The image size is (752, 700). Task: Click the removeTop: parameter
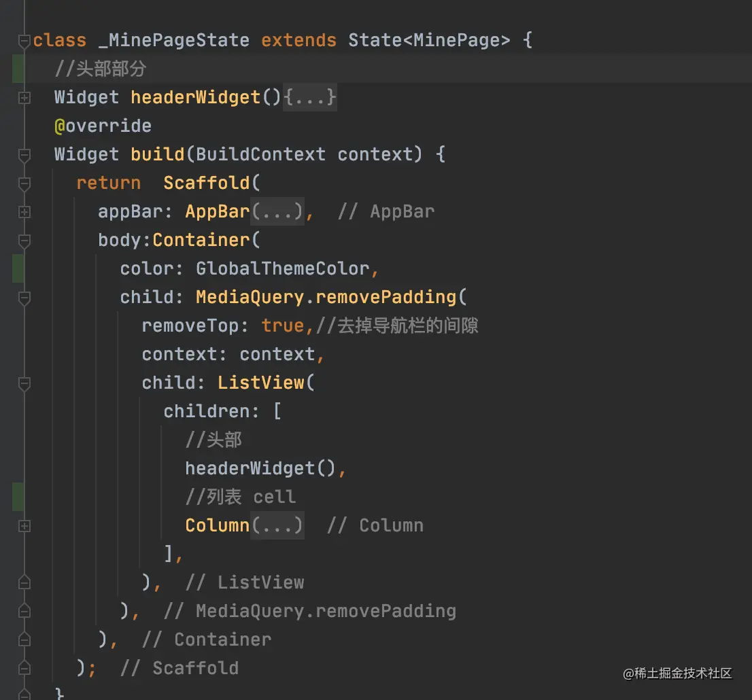click(195, 326)
